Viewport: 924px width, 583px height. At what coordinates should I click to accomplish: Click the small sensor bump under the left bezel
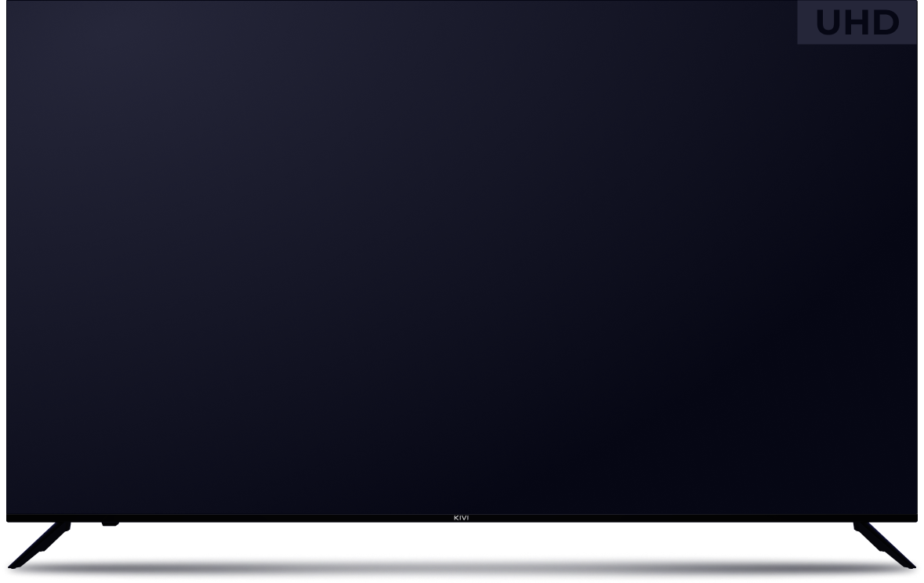click(x=110, y=523)
